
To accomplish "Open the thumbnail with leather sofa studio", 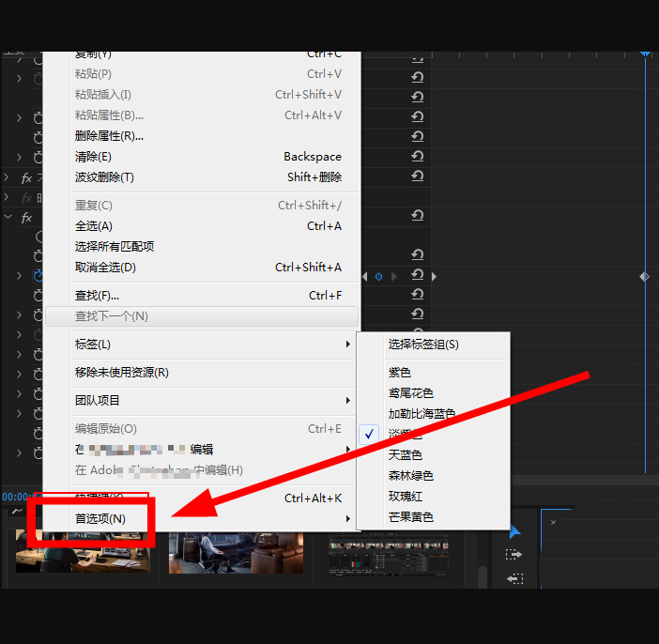I will click(x=236, y=552).
